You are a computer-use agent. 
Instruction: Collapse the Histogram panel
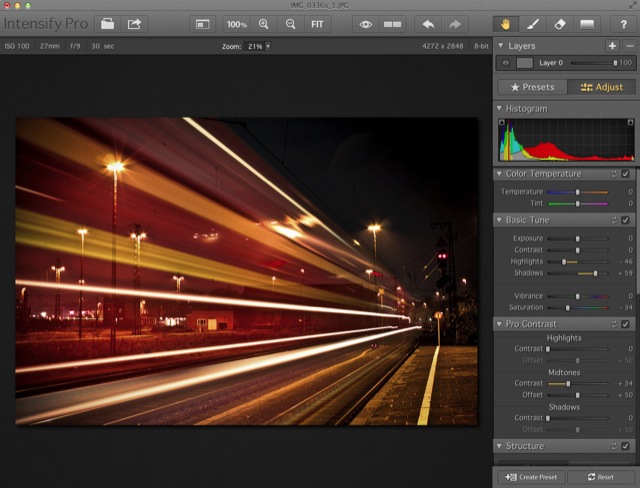click(x=500, y=108)
